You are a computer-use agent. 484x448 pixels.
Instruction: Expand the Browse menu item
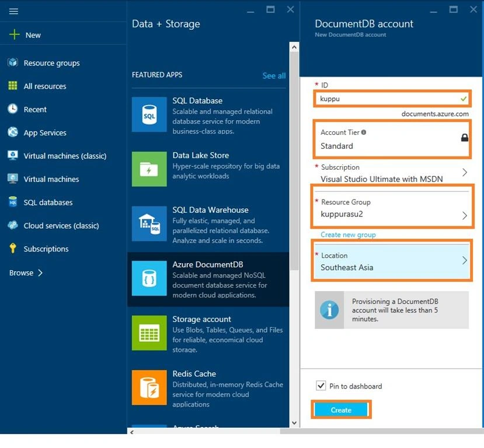click(x=26, y=273)
